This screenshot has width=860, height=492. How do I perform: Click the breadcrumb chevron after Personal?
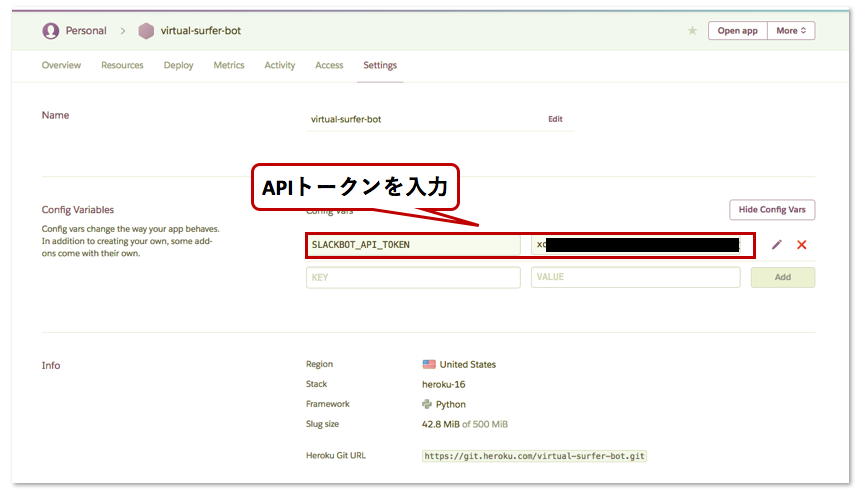(x=123, y=31)
